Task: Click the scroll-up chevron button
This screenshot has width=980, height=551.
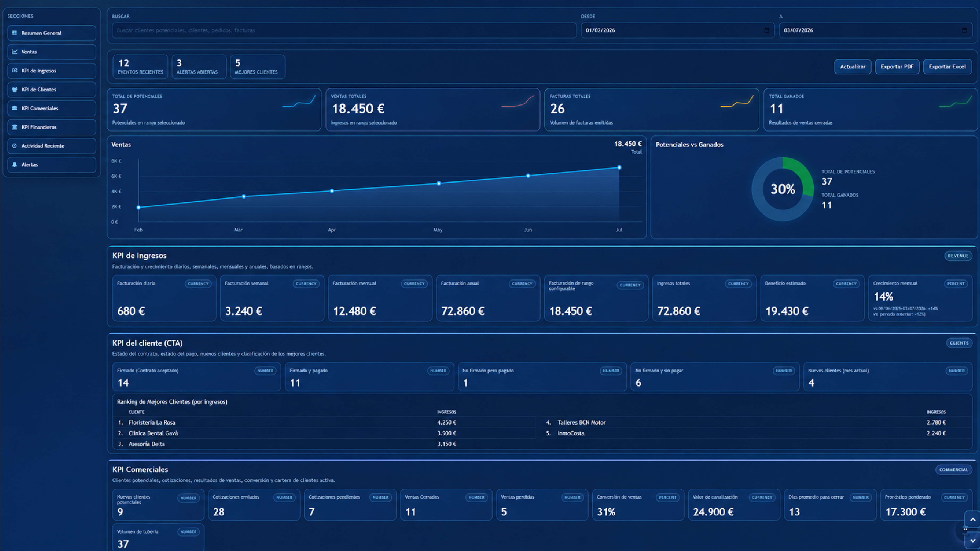Action: [972, 519]
